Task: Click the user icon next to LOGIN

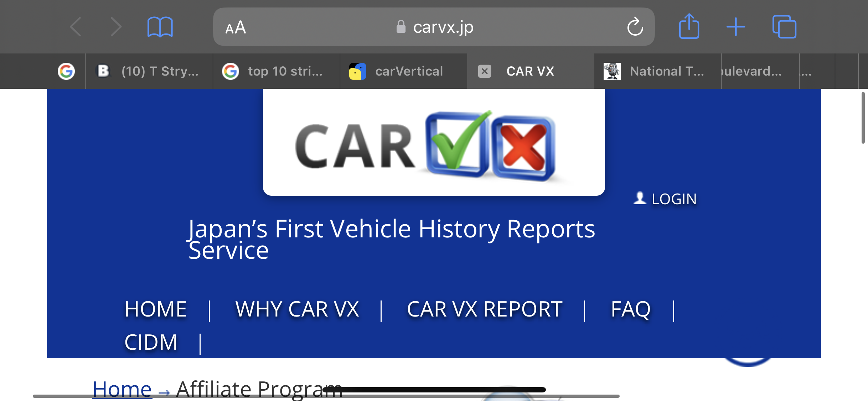Action: (640, 198)
